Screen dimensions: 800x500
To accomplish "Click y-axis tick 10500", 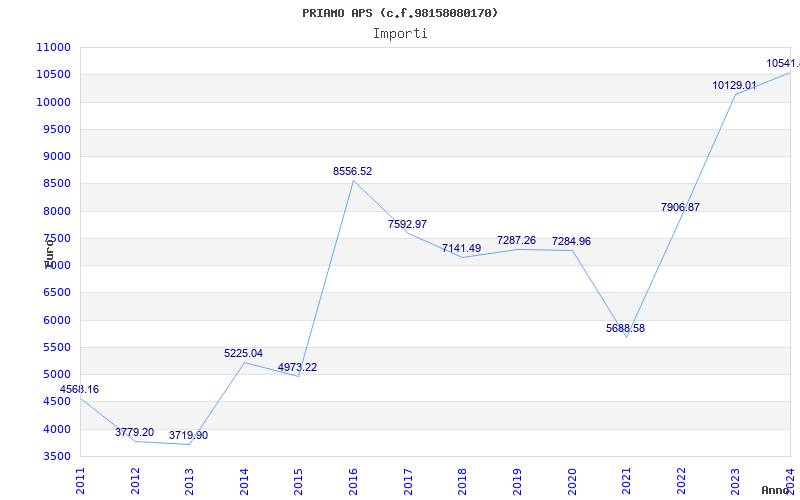I will (53, 74).
